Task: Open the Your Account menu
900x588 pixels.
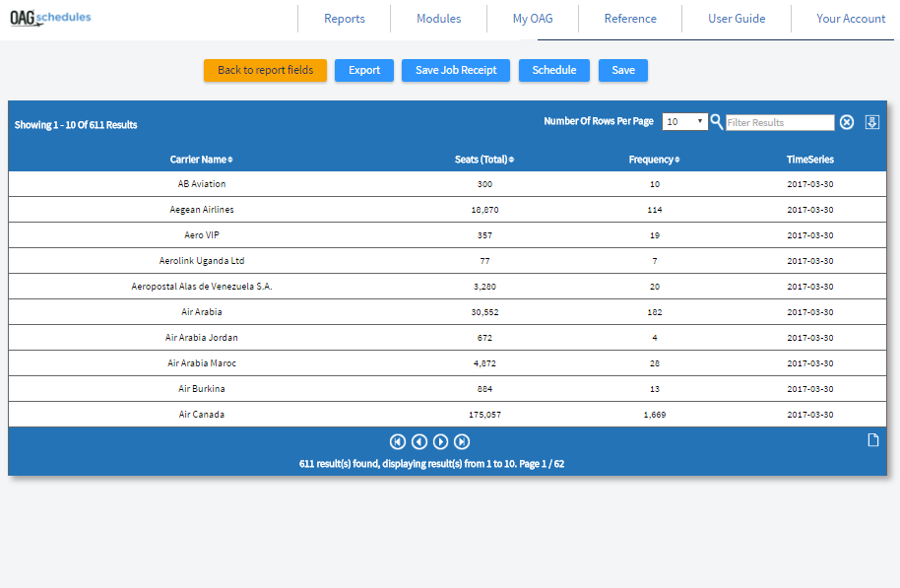Action: click(851, 19)
